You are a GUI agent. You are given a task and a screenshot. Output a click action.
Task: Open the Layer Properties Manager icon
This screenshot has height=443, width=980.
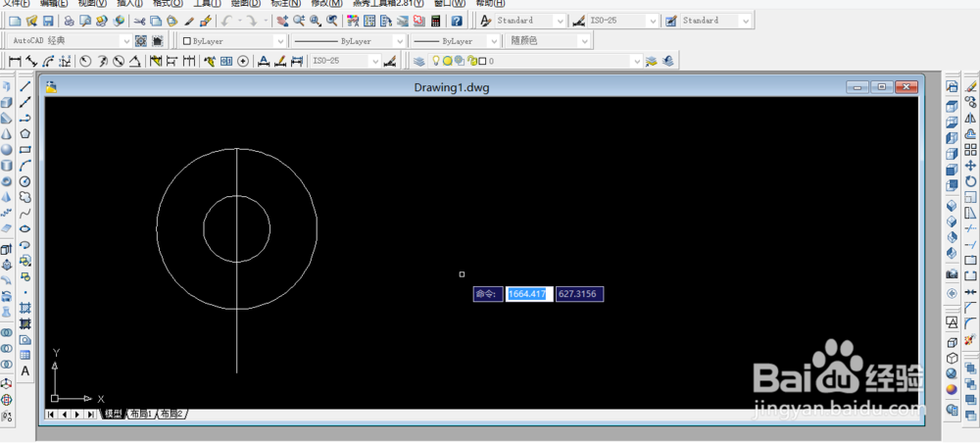[418, 61]
